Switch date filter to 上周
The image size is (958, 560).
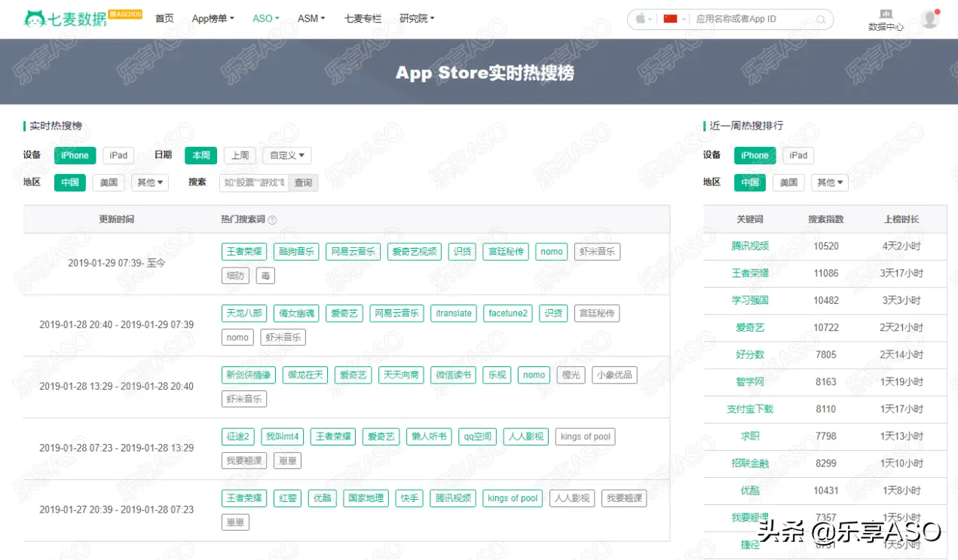click(x=240, y=155)
